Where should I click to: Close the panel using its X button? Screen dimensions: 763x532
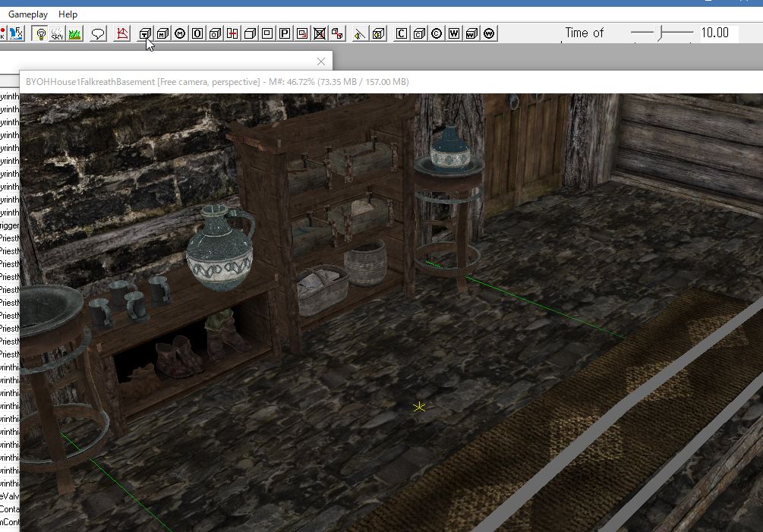(x=320, y=61)
